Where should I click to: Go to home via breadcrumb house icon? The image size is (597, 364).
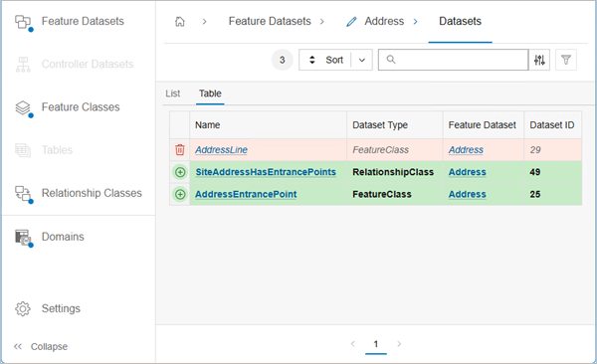pyautogui.click(x=180, y=22)
